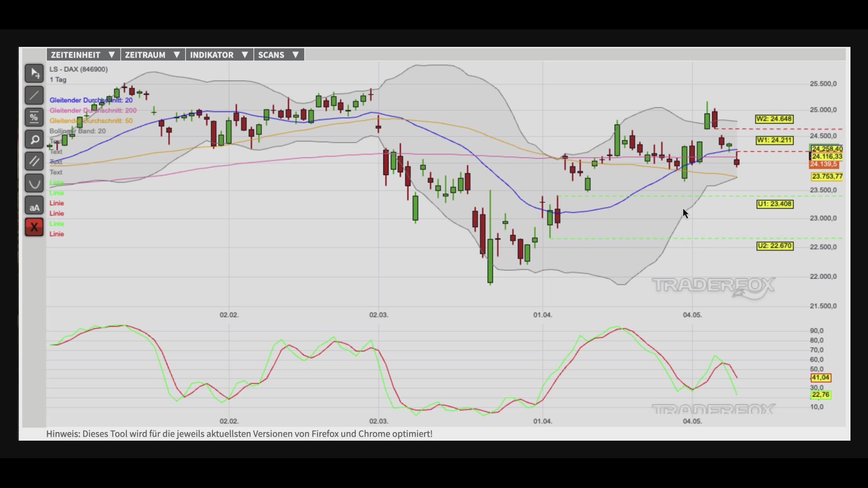Viewport: 868px width, 488px height.
Task: Click the 90,0 indicator axis label
Action: tap(816, 331)
